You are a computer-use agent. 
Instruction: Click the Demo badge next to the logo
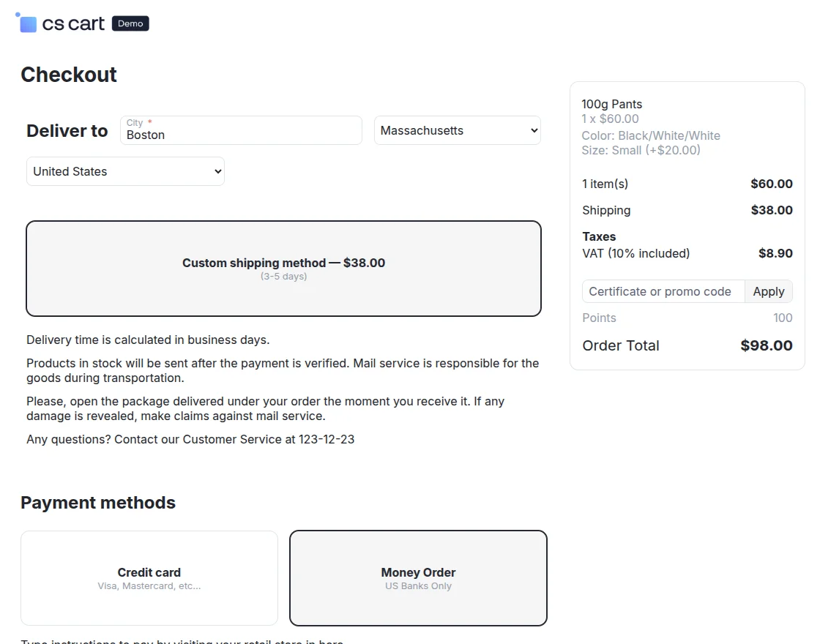pos(130,23)
